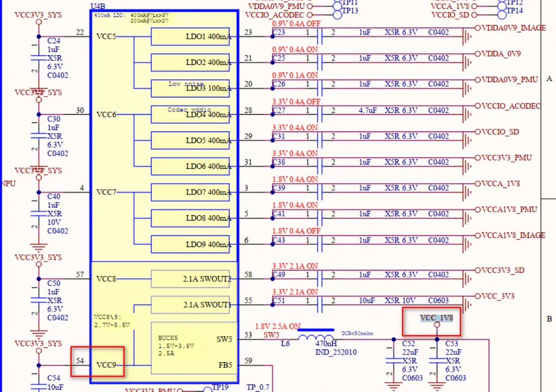The image size is (556, 392).
Task: Select the "0.9V 0.1A ON" annotation
Action: coord(295,75)
